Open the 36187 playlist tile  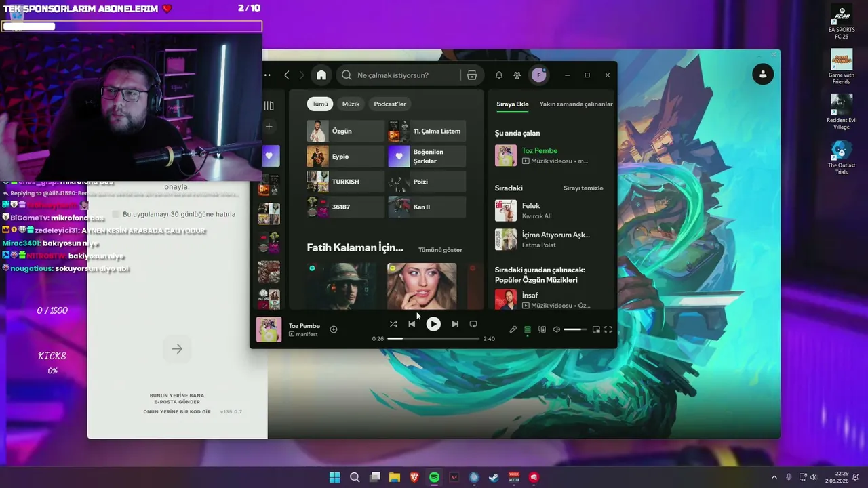pyautogui.click(x=346, y=207)
